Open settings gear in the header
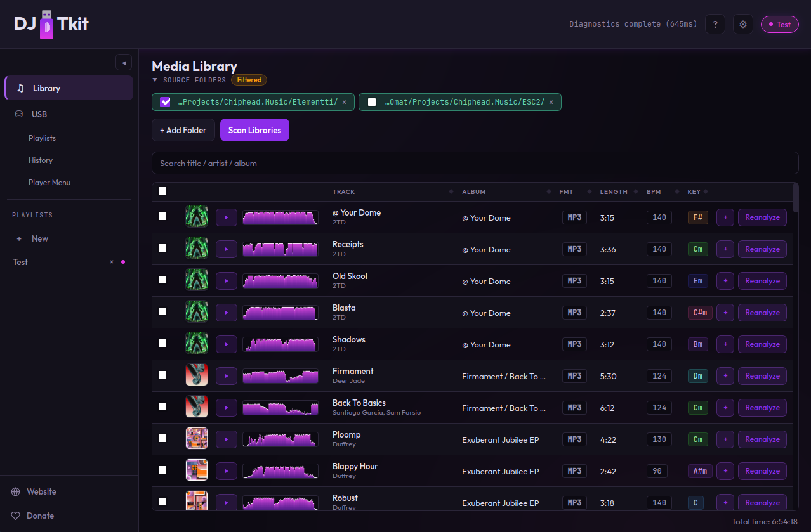811x532 pixels. pyautogui.click(x=743, y=24)
